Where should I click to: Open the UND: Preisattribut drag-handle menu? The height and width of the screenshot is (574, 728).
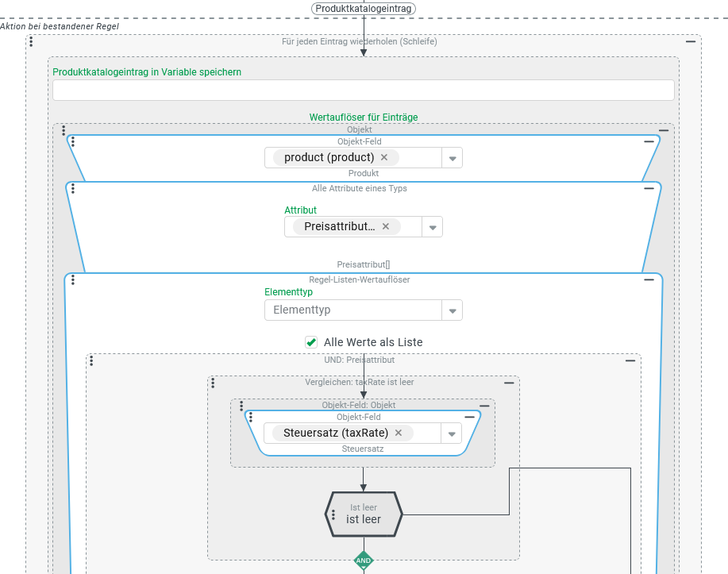(92, 360)
